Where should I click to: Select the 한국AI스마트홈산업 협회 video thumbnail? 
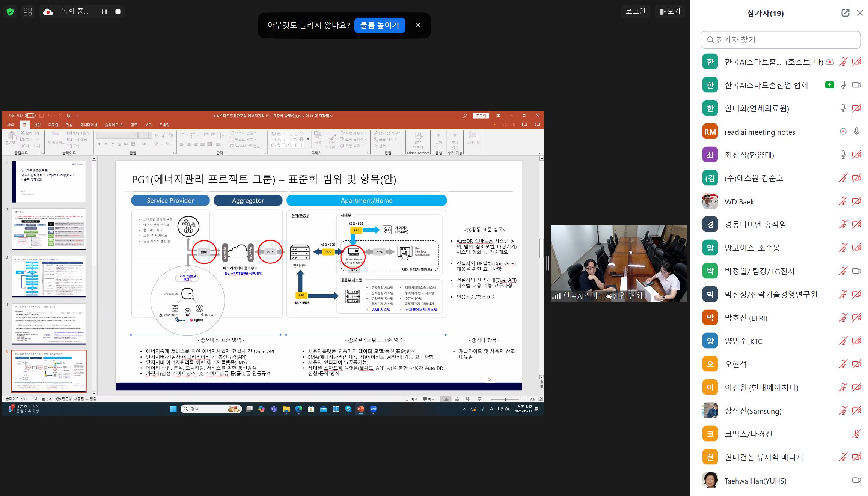618,263
